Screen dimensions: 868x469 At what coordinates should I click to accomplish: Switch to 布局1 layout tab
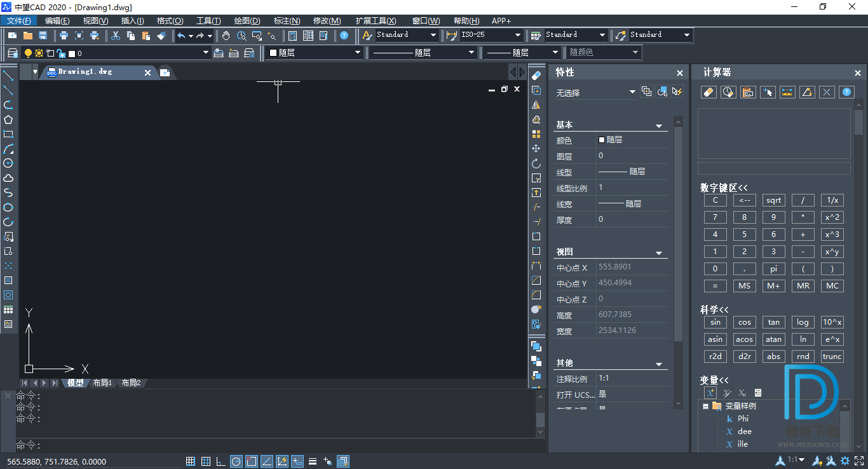click(x=102, y=383)
